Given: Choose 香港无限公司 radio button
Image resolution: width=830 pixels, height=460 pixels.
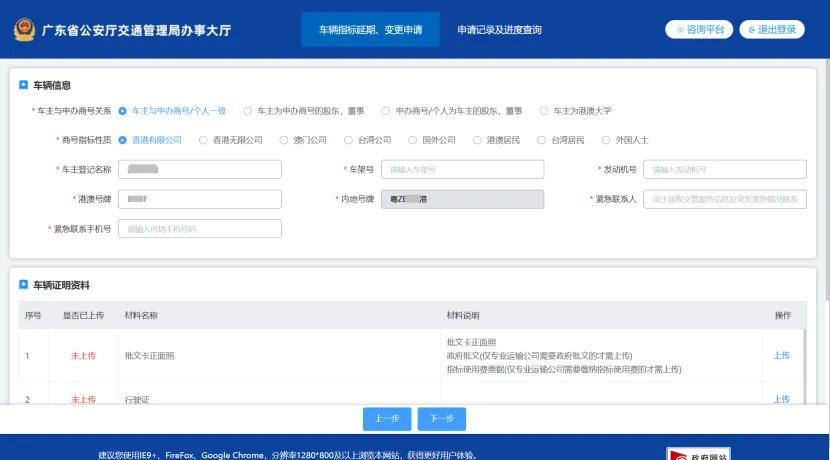Looking at the screenshot, I should pyautogui.click(x=203, y=140).
